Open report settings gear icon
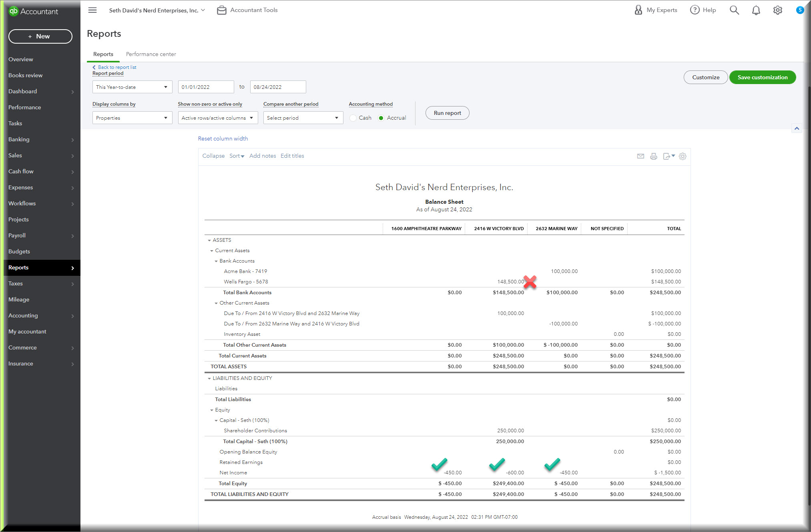 point(683,156)
